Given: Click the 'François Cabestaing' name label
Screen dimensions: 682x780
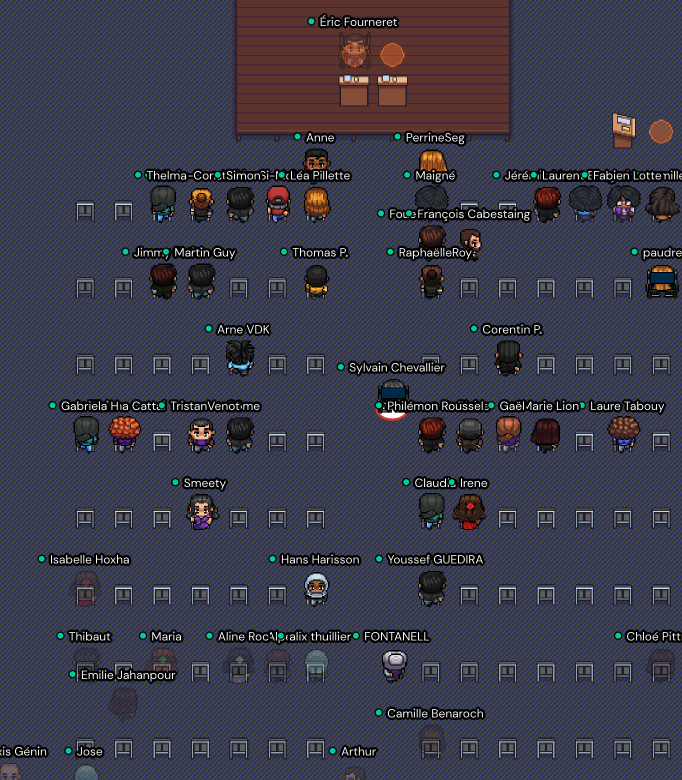Looking at the screenshot, I should [474, 214].
